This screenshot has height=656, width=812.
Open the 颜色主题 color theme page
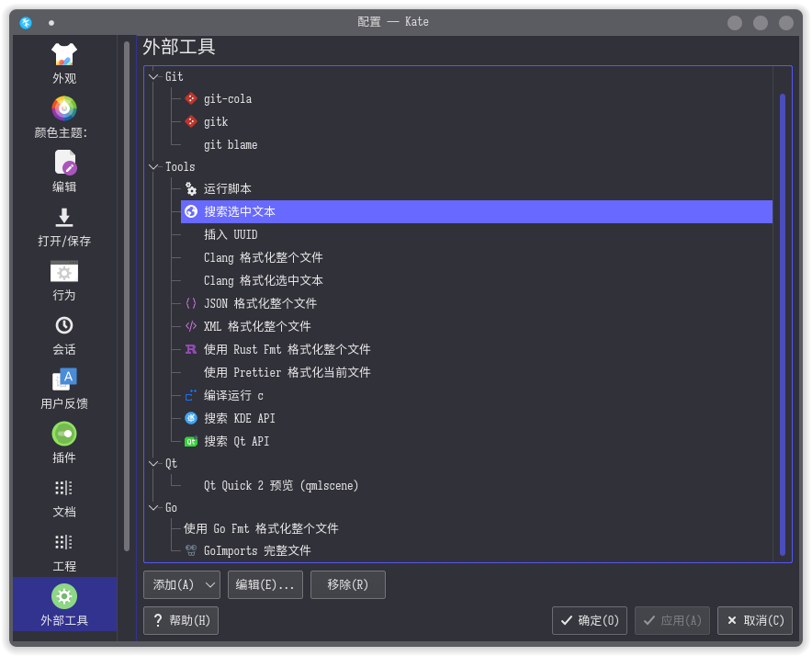[64, 118]
